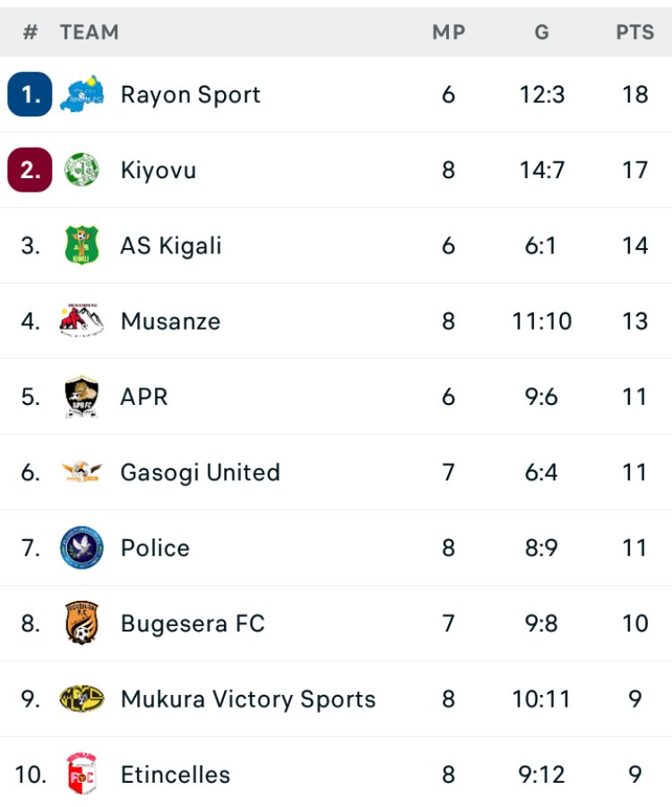This screenshot has height=807, width=672.
Task: Click the APR FC crest icon
Action: point(82,397)
